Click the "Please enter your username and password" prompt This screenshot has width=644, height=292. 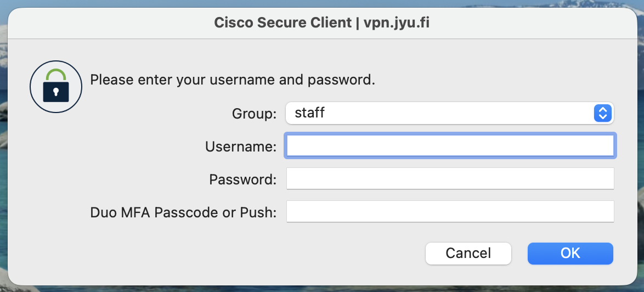coord(233,80)
